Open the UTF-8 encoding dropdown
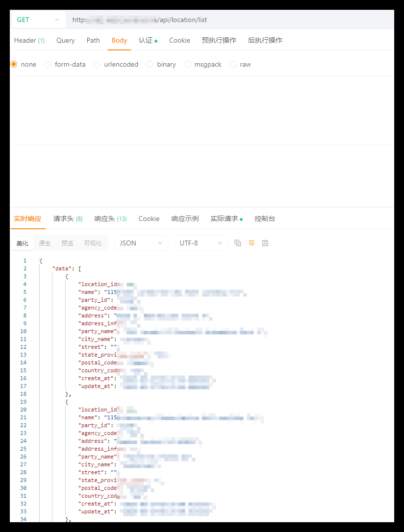Image resolution: width=404 pixels, height=532 pixels. click(201, 243)
